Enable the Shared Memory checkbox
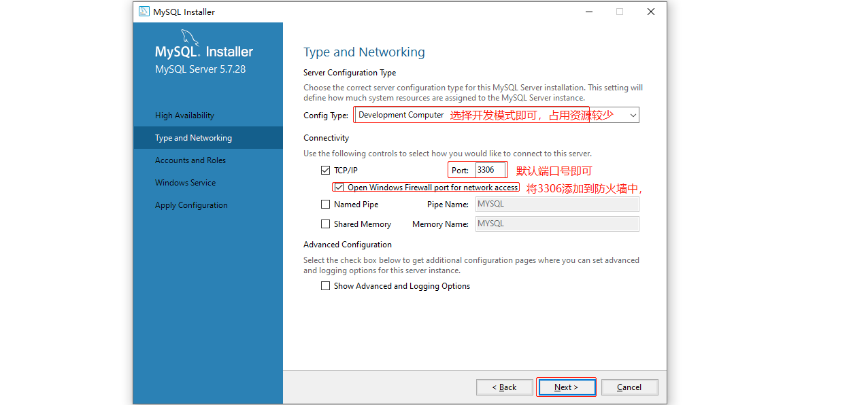868x405 pixels. pyautogui.click(x=325, y=224)
